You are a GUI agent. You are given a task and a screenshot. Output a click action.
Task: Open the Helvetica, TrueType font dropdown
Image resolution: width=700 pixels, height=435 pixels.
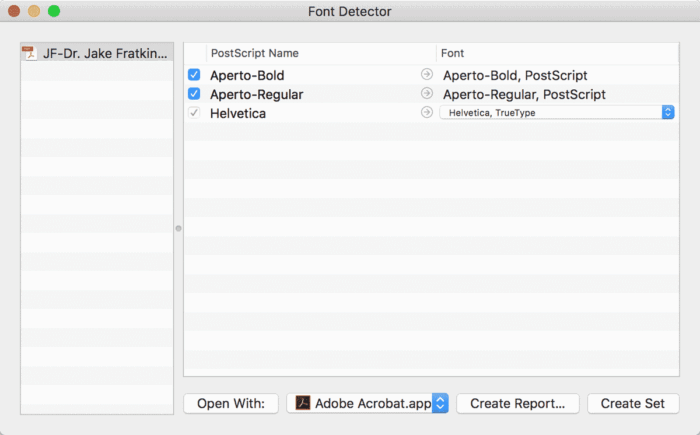[x=557, y=113]
